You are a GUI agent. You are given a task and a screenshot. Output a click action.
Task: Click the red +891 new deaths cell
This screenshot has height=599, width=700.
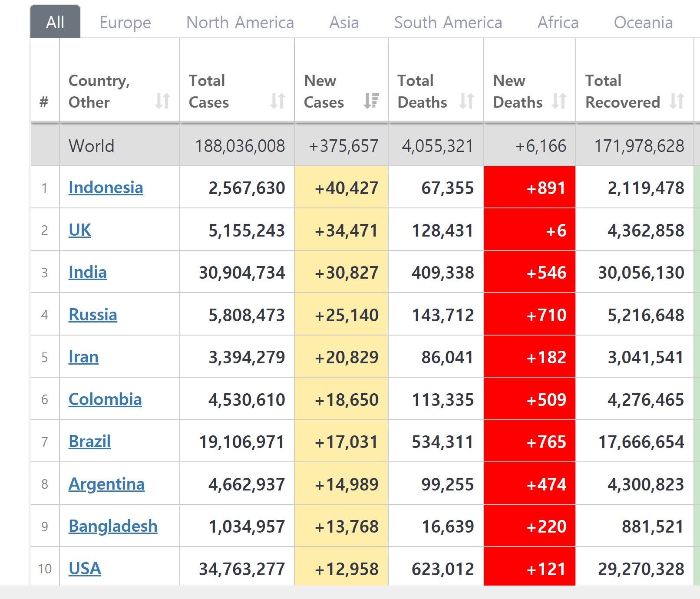(529, 188)
